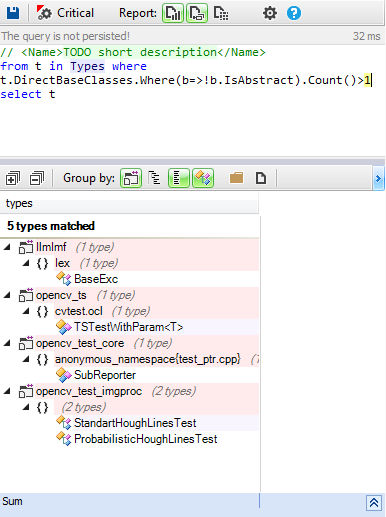Click the blank document icon in the Group by toolbar
This screenshot has width=386, height=517.
pyautogui.click(x=261, y=178)
